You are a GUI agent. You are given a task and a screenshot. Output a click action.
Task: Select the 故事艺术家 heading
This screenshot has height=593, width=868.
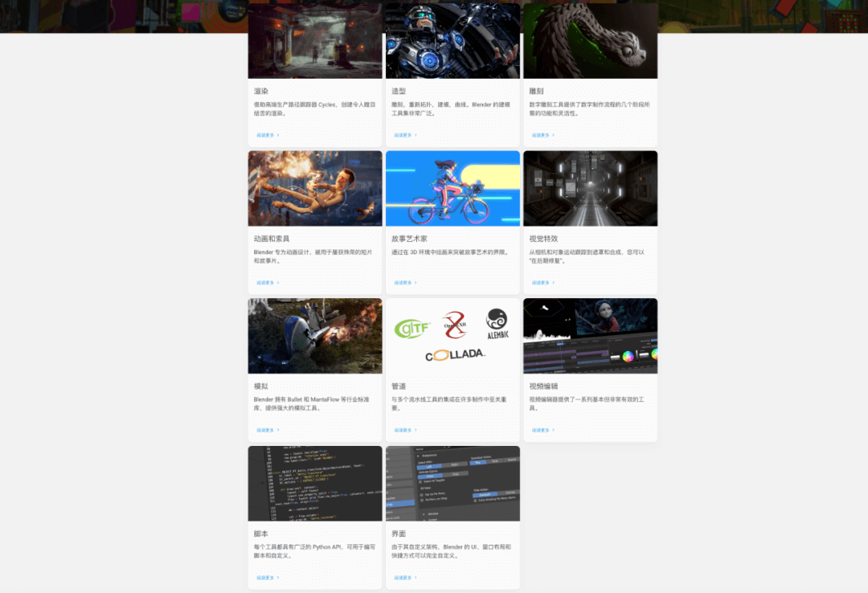[x=409, y=239]
